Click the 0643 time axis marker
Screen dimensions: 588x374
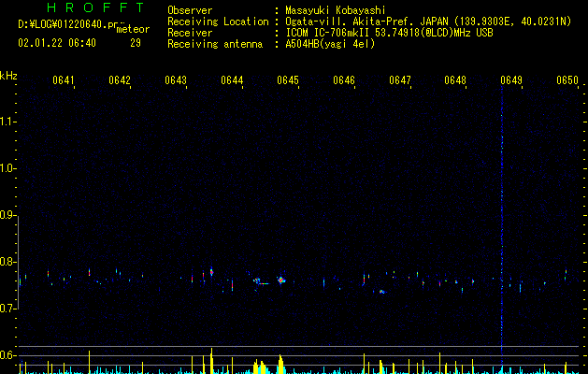176,80
